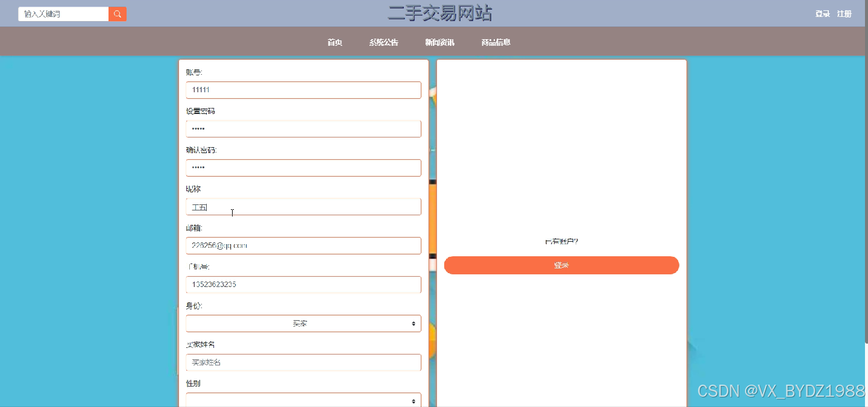The width and height of the screenshot is (868, 407).
Task: Click the orange 登录 button
Action: pyautogui.click(x=561, y=265)
